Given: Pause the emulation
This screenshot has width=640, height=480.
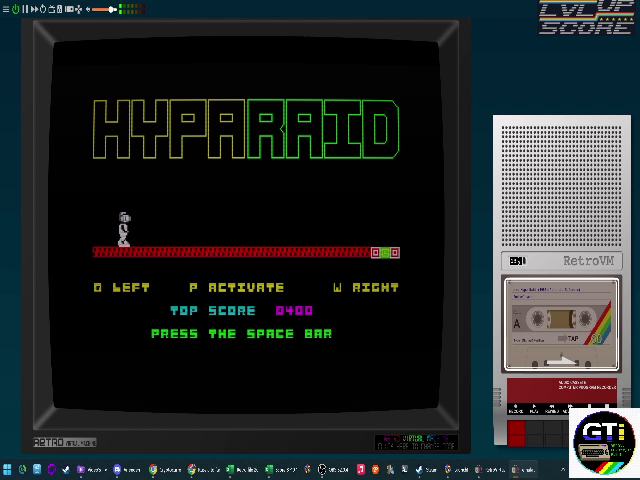Looking at the screenshot, I should click(x=25, y=9).
